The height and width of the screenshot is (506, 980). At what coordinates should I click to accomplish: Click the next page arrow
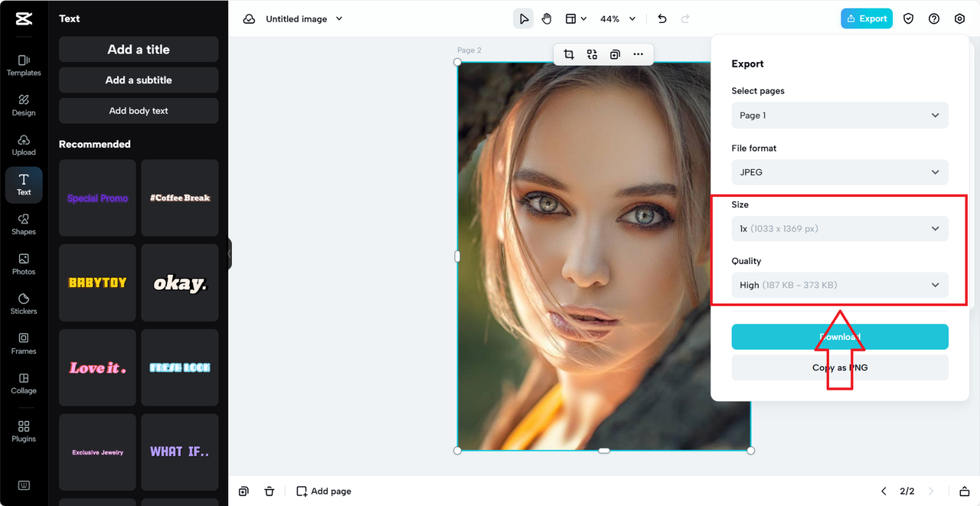931,491
